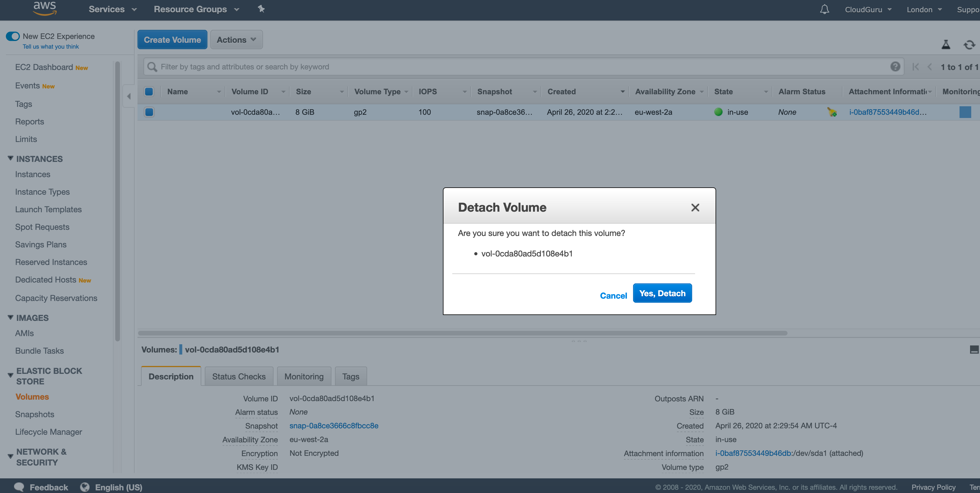Click the horizontal table scrollbar
Screen dimensions: 980x493
[x=462, y=333]
